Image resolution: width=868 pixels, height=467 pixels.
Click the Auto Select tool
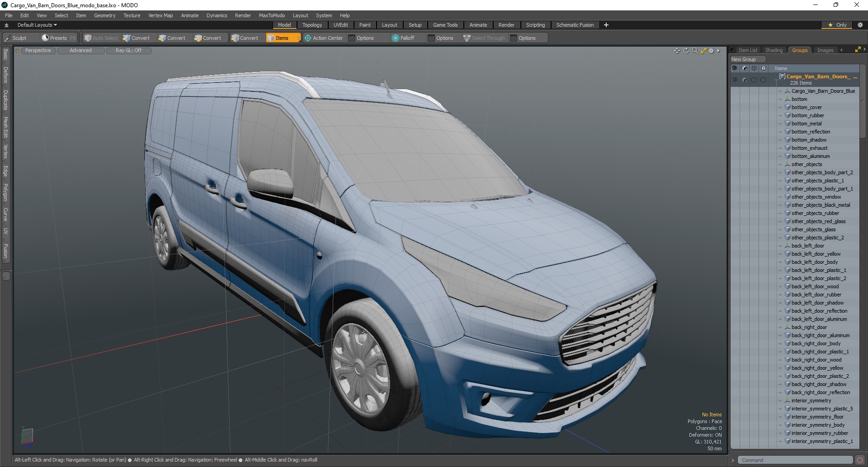point(101,38)
